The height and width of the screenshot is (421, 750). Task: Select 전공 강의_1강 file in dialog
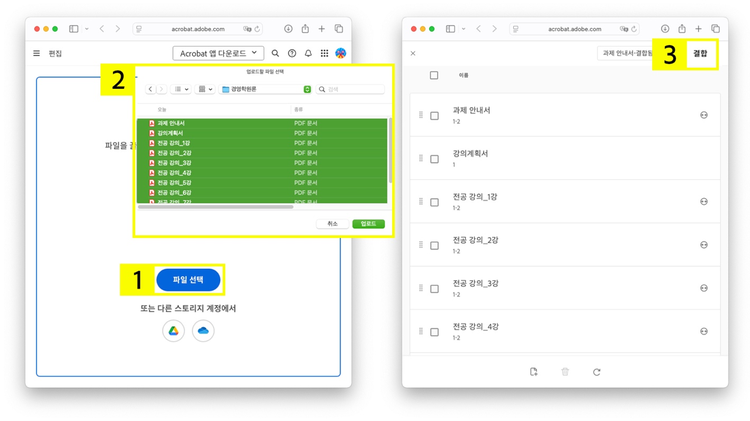click(x=262, y=143)
